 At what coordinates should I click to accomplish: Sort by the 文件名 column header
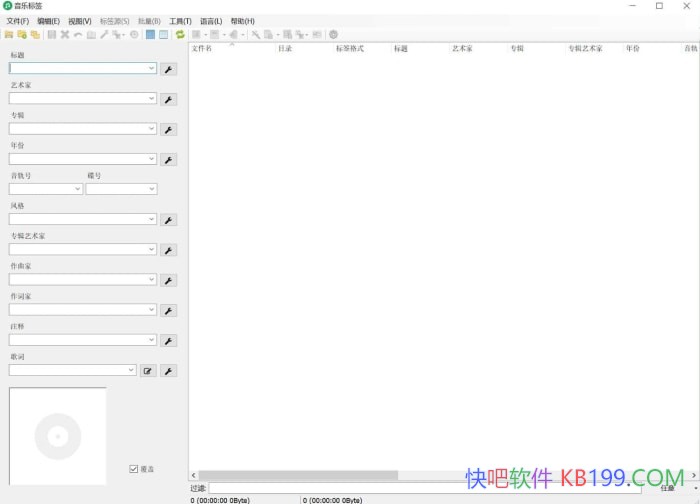202,48
